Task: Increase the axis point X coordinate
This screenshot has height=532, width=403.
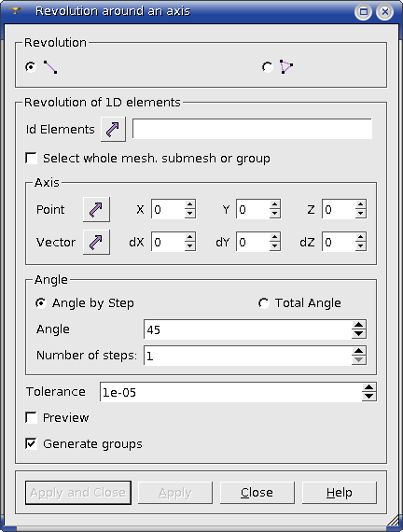Action: [190, 205]
